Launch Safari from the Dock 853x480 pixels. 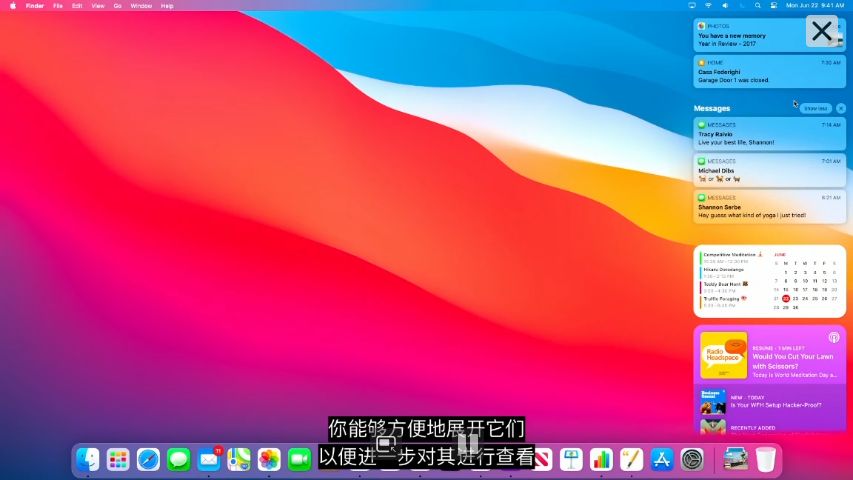pyautogui.click(x=148, y=459)
